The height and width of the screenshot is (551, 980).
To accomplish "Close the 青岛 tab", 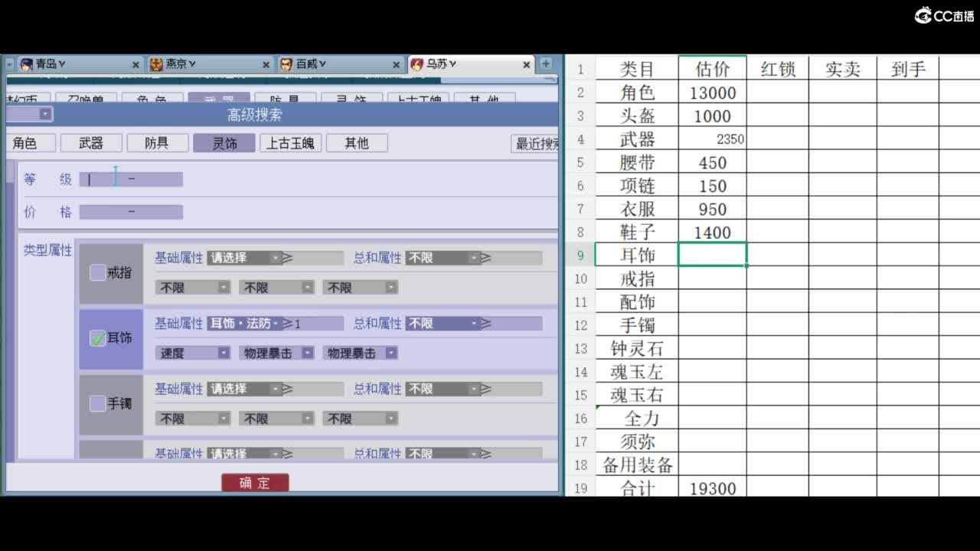I will tap(136, 65).
